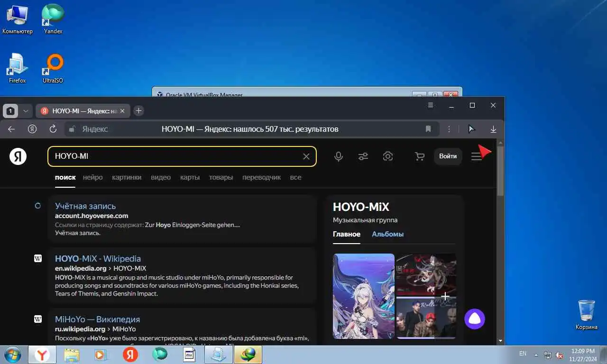
Task: Open the Firefox desktop shortcut
Action: pos(18,68)
